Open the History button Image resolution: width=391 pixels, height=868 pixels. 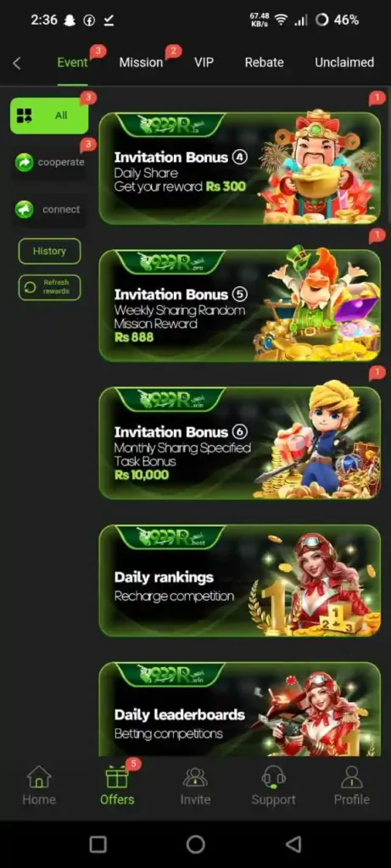pyautogui.click(x=49, y=251)
